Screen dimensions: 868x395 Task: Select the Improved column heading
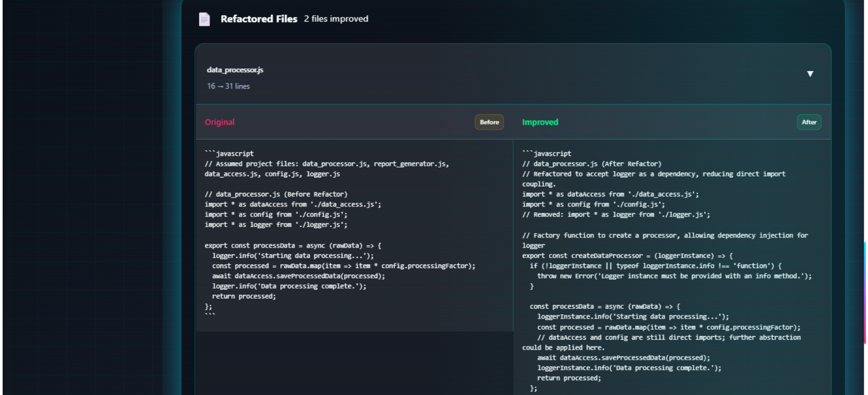540,122
